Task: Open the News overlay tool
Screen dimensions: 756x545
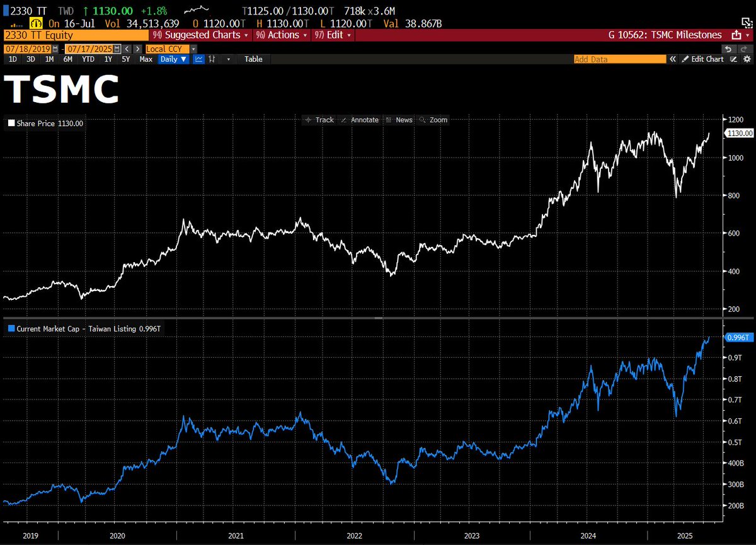Action: click(x=399, y=120)
